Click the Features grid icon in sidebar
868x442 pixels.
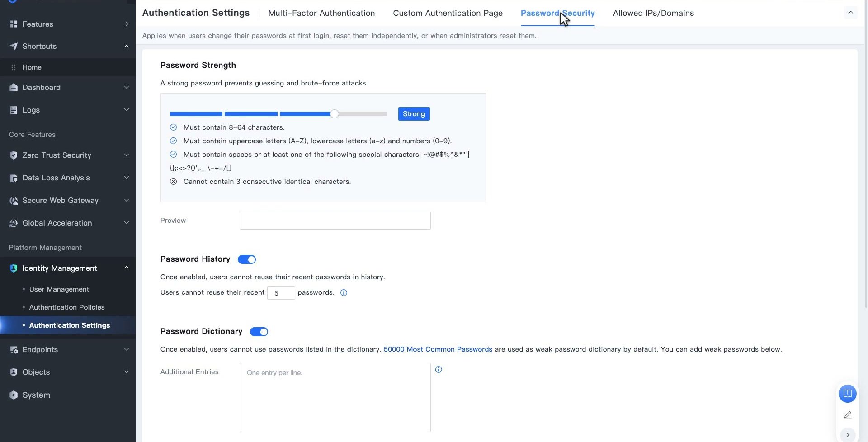point(14,24)
